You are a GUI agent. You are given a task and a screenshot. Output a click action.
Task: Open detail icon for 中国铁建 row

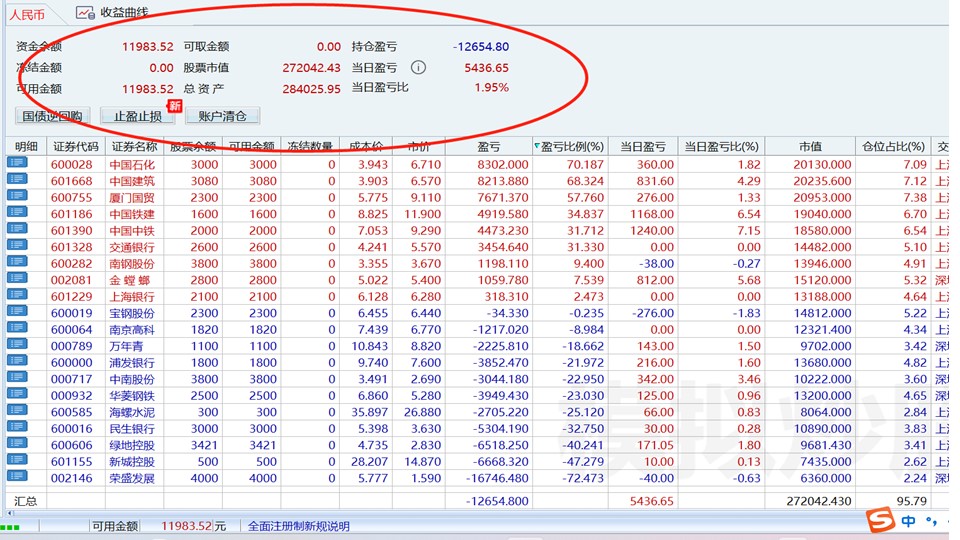point(17,212)
